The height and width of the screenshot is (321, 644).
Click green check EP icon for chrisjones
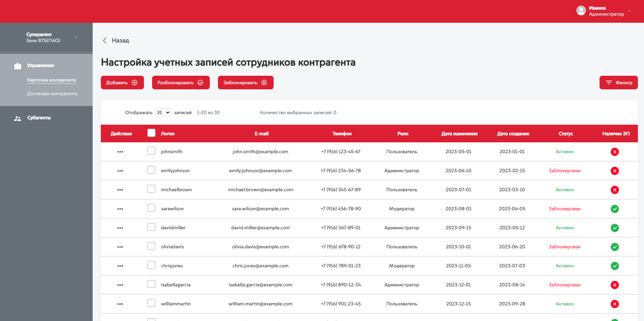(615, 266)
